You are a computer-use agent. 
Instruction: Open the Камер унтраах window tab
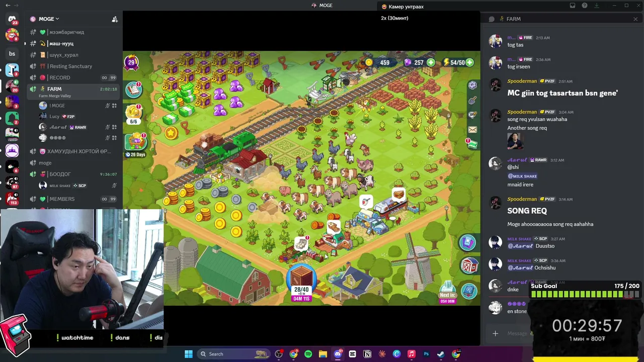(x=403, y=7)
